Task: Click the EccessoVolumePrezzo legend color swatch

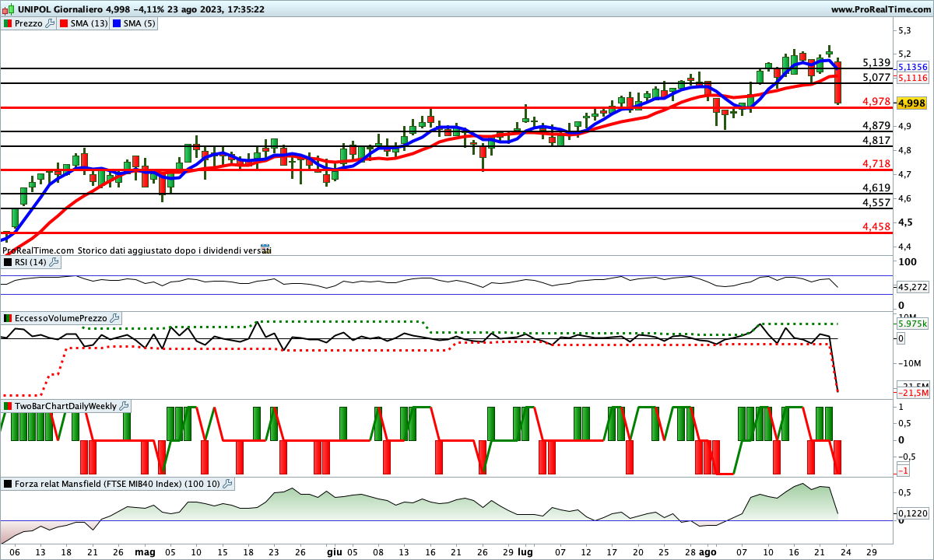Action: tap(8, 318)
